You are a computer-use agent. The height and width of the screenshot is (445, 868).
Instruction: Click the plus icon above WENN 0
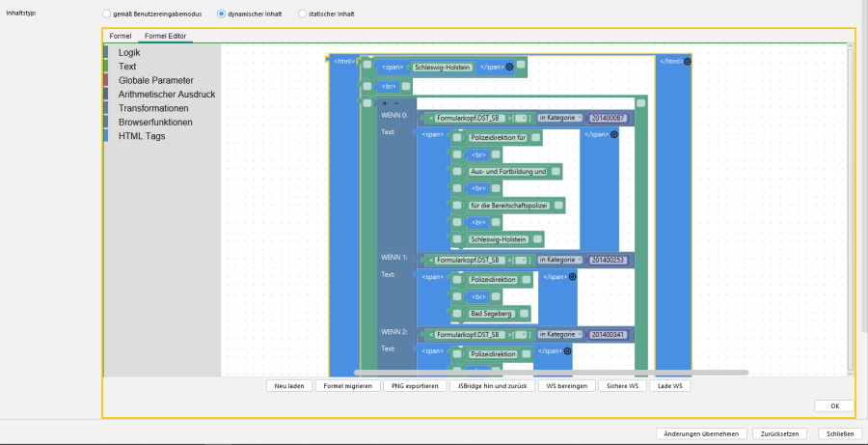385,102
